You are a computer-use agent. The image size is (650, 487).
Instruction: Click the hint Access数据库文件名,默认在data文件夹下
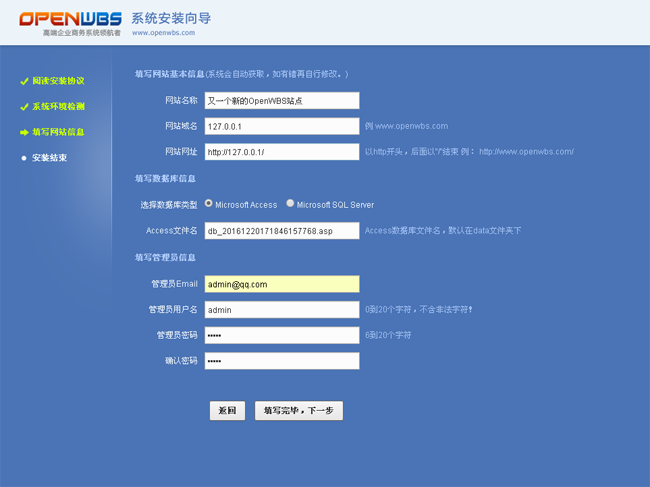tap(443, 230)
